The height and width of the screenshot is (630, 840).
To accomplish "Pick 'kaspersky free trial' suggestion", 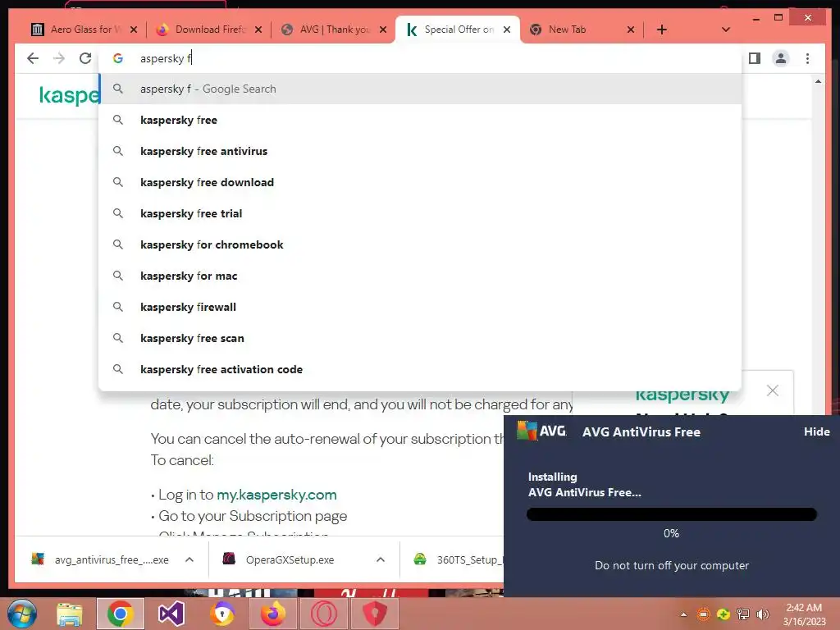I will click(x=421, y=213).
